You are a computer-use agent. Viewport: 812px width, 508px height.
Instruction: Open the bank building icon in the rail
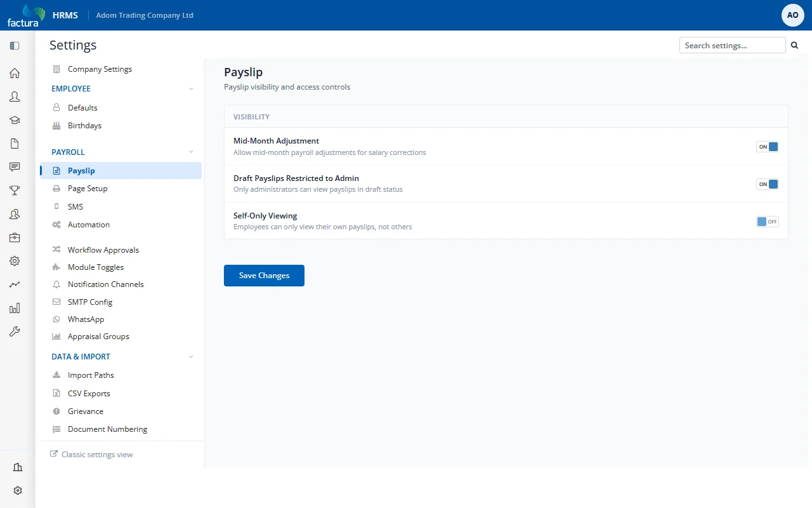[x=18, y=467]
